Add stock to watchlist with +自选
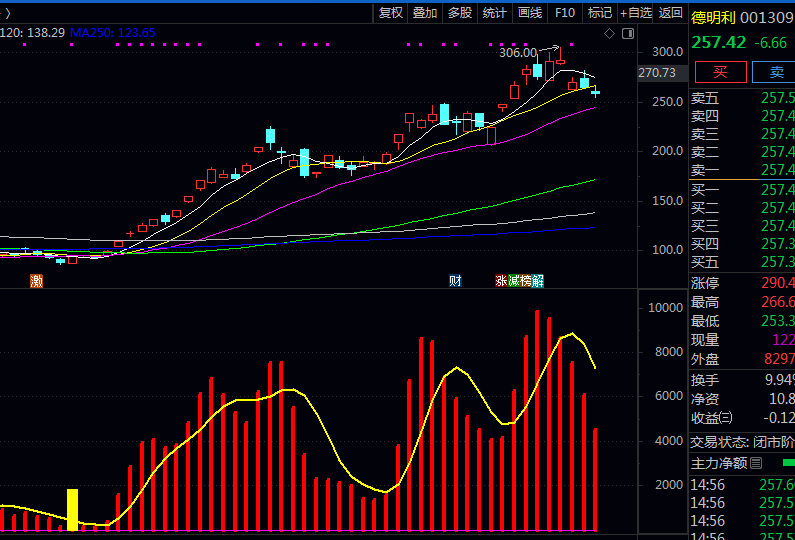Viewport: 795px width, 540px height. [636, 13]
